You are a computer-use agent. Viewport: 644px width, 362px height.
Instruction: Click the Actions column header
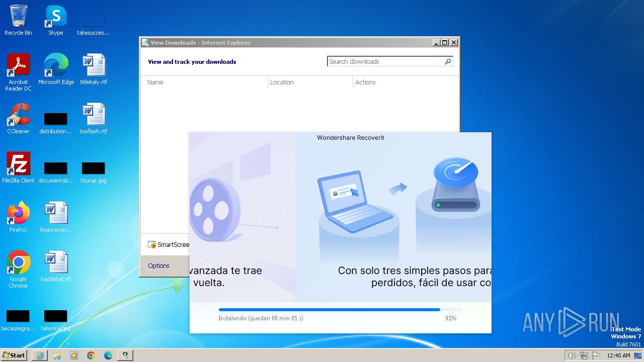(x=406, y=82)
